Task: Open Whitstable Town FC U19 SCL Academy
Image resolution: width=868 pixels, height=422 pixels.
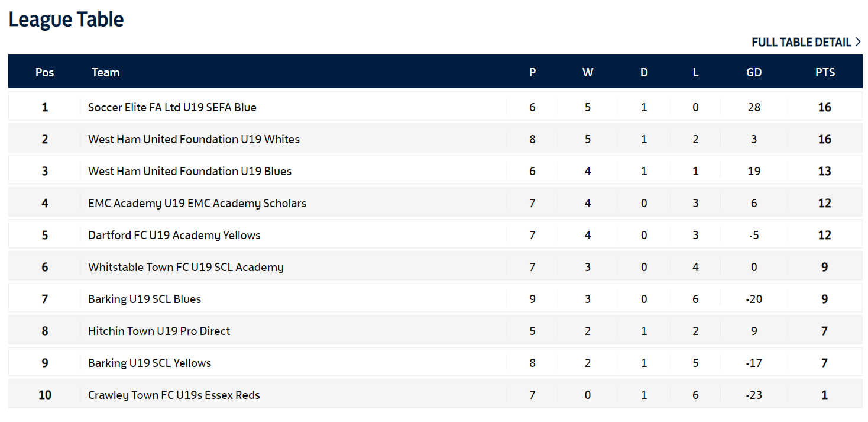Action: [186, 267]
